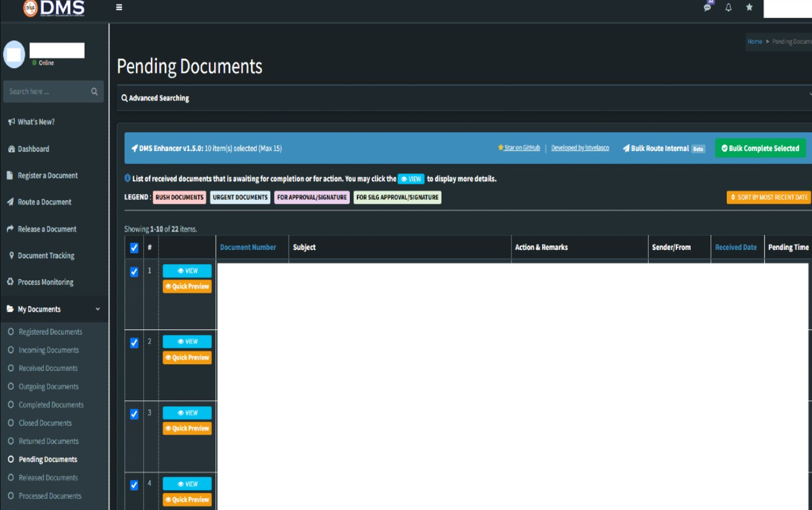Sort by the Received Date column header

(736, 248)
